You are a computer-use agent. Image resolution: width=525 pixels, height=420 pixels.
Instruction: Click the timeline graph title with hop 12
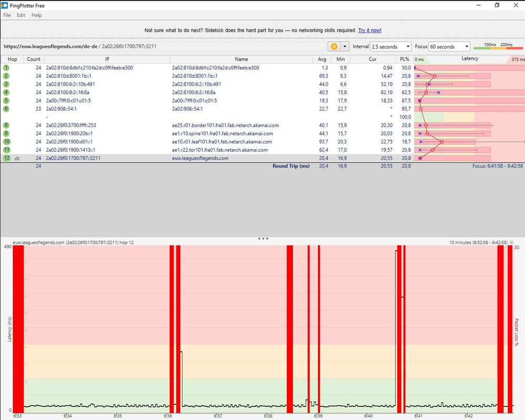pos(73,242)
